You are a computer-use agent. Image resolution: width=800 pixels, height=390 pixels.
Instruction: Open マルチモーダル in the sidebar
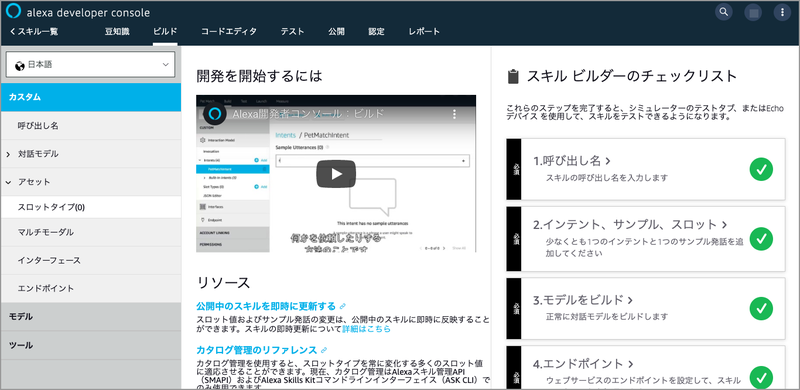tap(91, 232)
